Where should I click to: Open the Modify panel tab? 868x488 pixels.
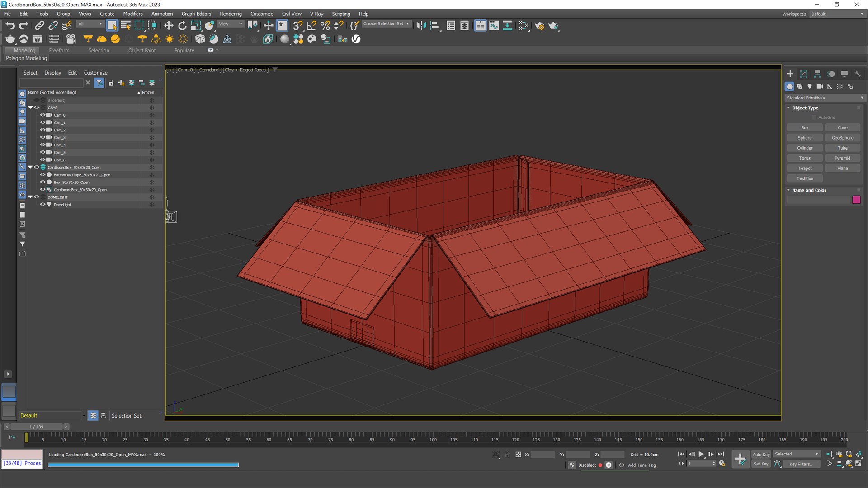pos(804,74)
